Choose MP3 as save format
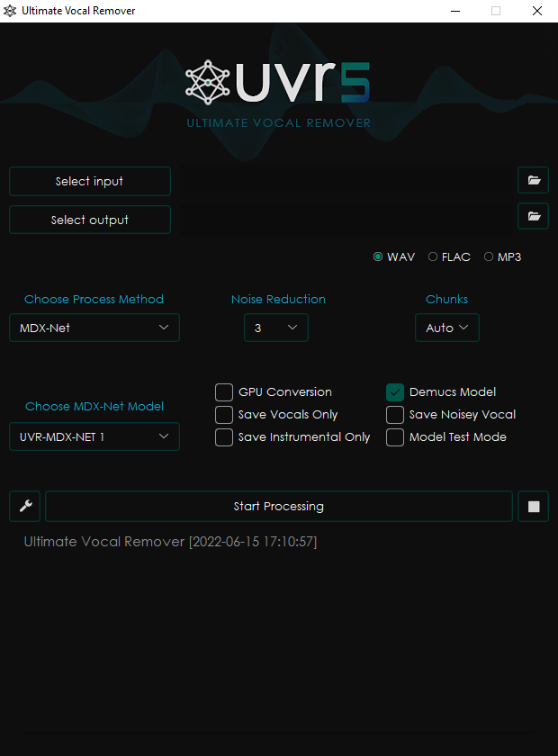The image size is (558, 756). coord(489,257)
